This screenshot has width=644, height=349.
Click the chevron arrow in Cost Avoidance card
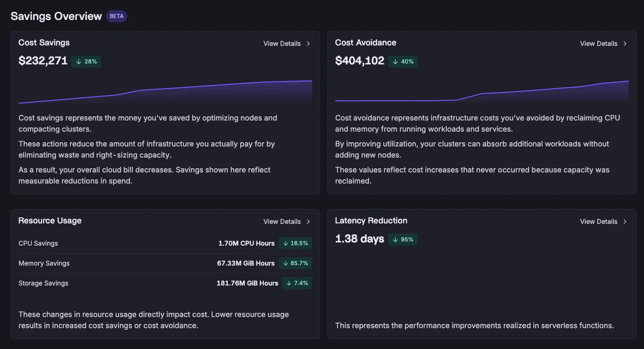point(625,44)
